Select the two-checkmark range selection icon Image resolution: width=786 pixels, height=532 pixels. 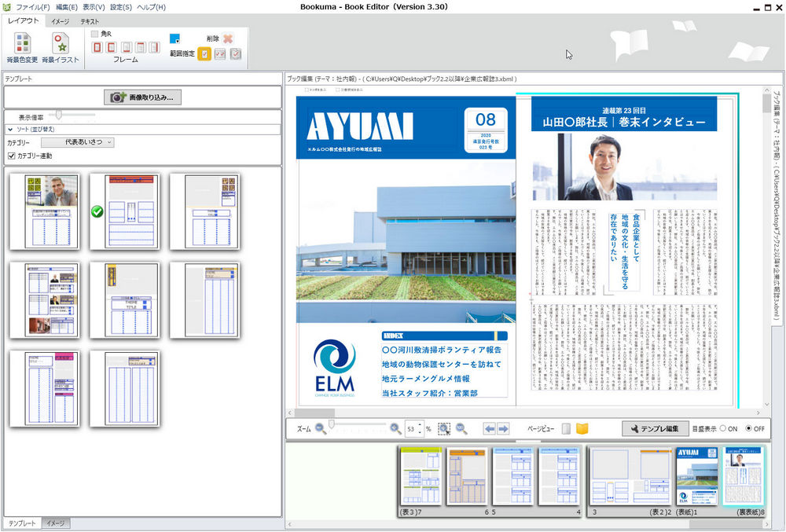(220, 53)
